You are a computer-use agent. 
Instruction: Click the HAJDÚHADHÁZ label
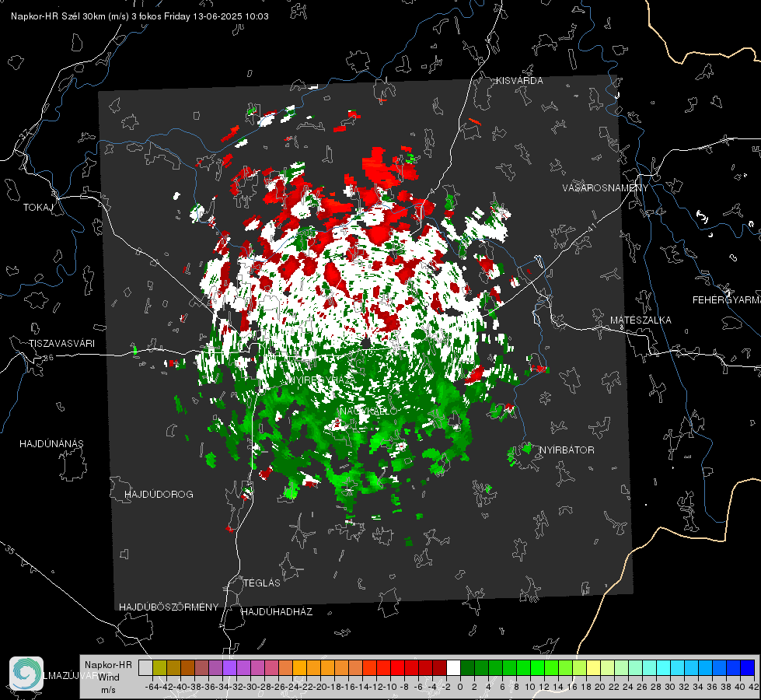[277, 612]
